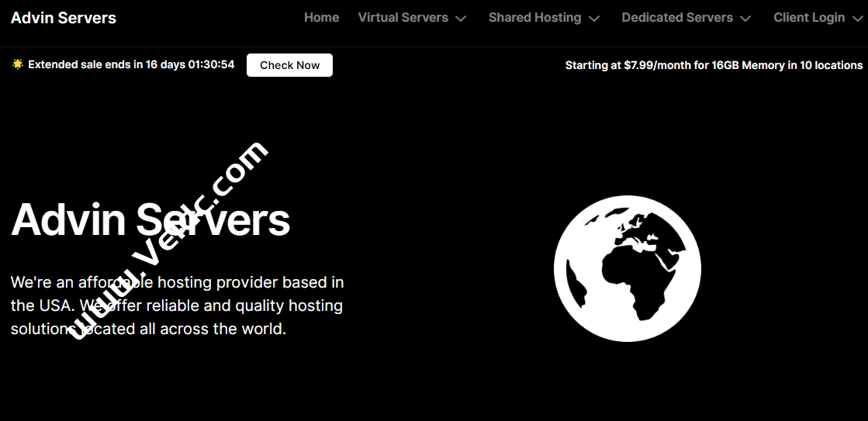The height and width of the screenshot is (421, 868).
Task: Click the Check Now button
Action: [289, 65]
